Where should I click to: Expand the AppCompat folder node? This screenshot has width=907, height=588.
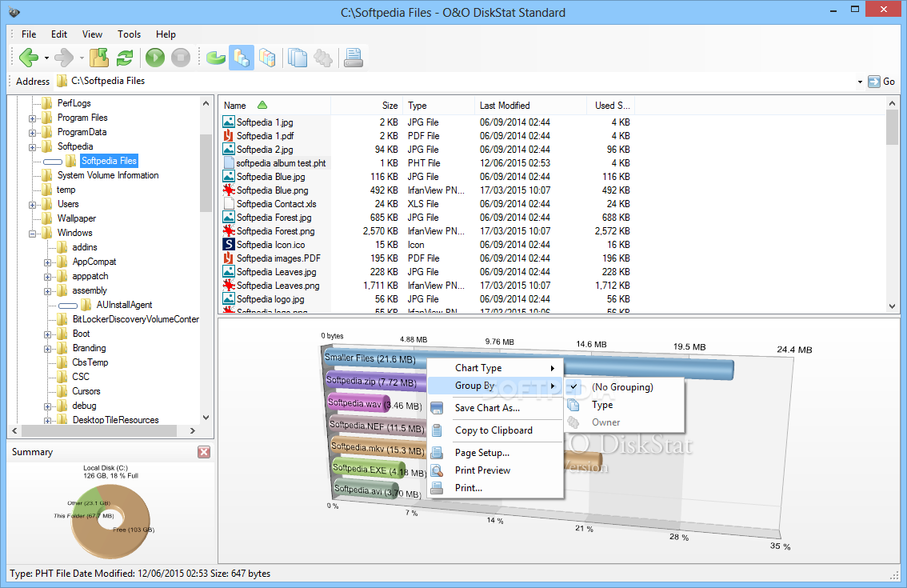(48, 262)
